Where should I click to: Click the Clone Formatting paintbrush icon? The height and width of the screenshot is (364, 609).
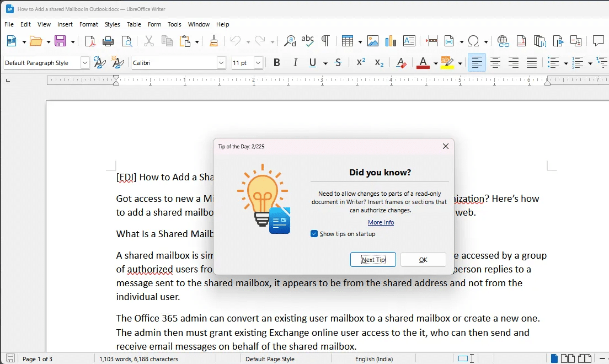point(214,41)
